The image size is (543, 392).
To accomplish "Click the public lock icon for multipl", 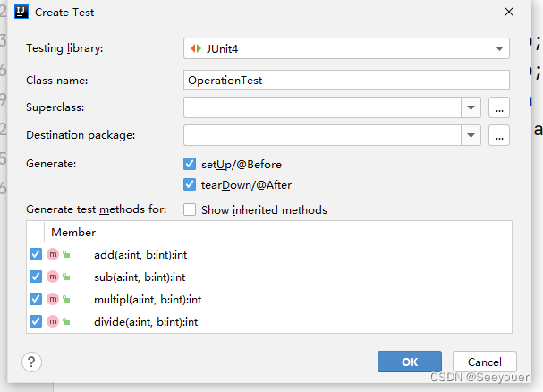I will pyautogui.click(x=66, y=300).
